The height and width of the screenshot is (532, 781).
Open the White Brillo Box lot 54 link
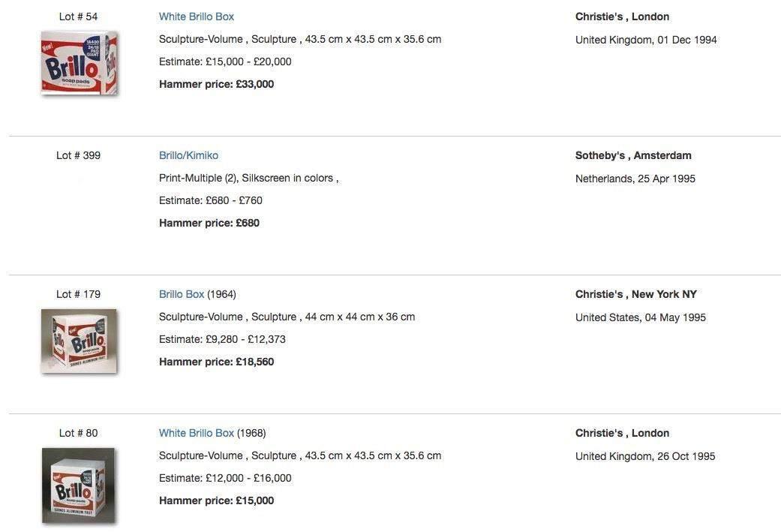[197, 17]
